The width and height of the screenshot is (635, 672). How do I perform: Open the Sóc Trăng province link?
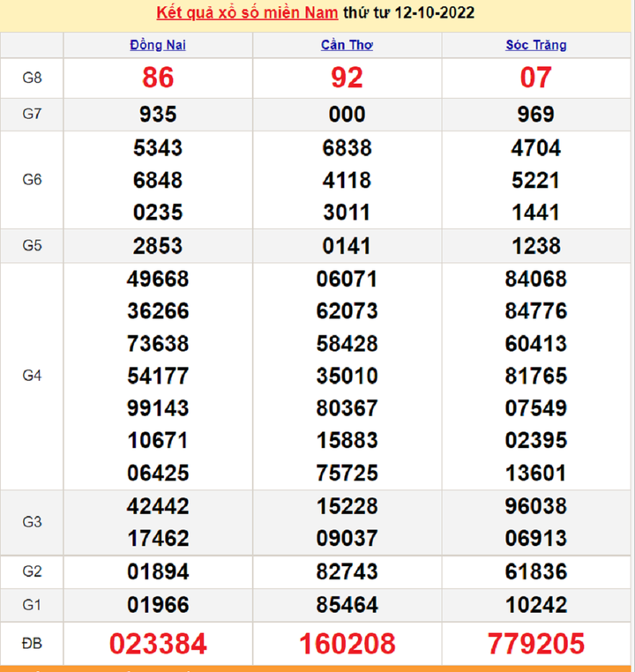(x=536, y=45)
